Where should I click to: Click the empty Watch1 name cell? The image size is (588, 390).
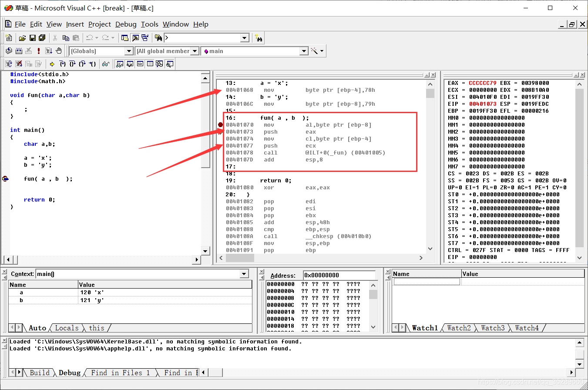(427, 282)
